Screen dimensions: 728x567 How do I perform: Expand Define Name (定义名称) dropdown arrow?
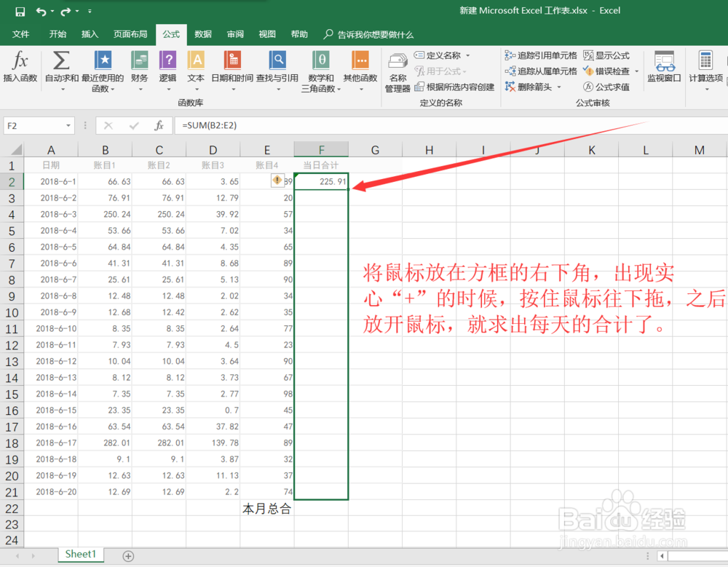pyautogui.click(x=468, y=56)
